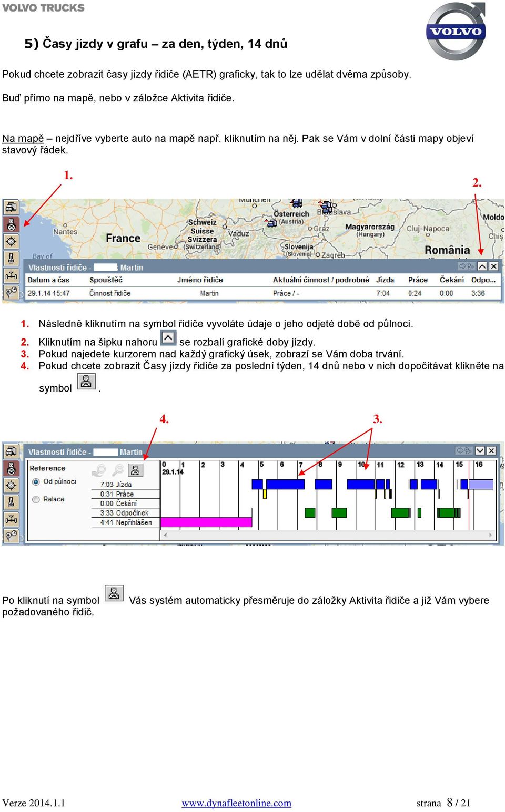Click the trailer icon in the lower graph toolbar
This screenshot has height=812, width=505.
pos(11,519)
